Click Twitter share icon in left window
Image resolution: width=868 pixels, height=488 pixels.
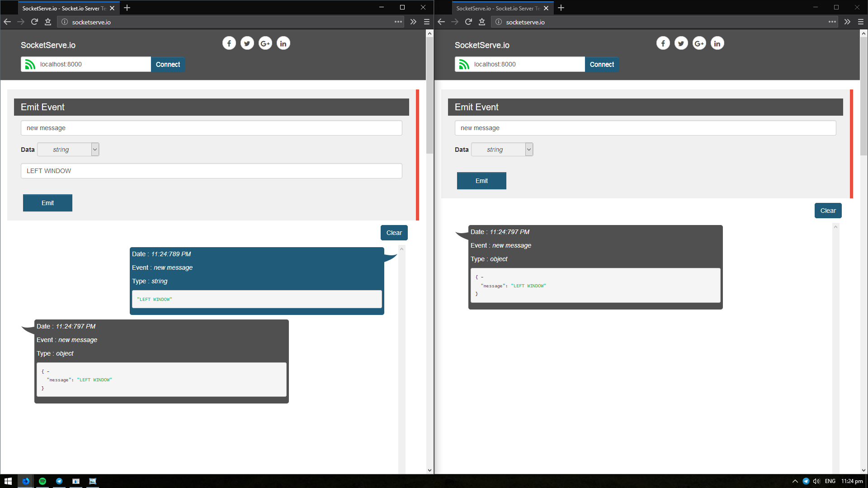247,43
